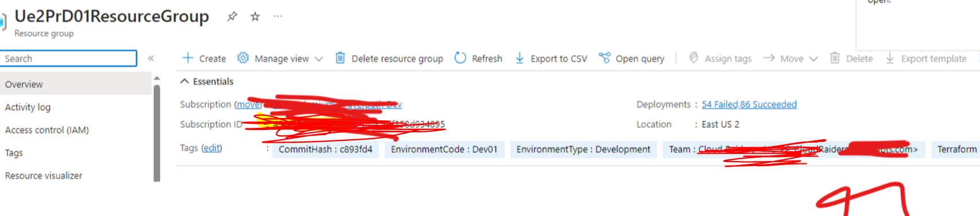Click the Assign tags label
Viewport: 980px width, 216px height.
728,58
